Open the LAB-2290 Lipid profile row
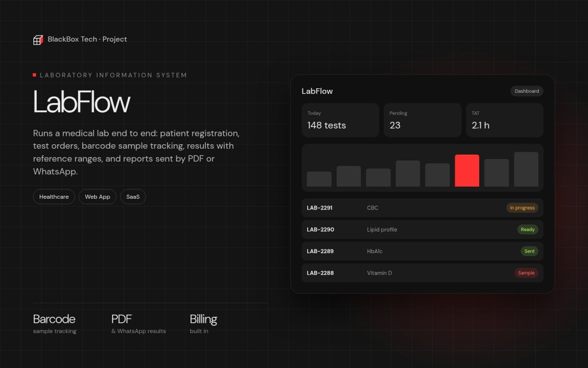The image size is (588, 368). click(x=422, y=230)
